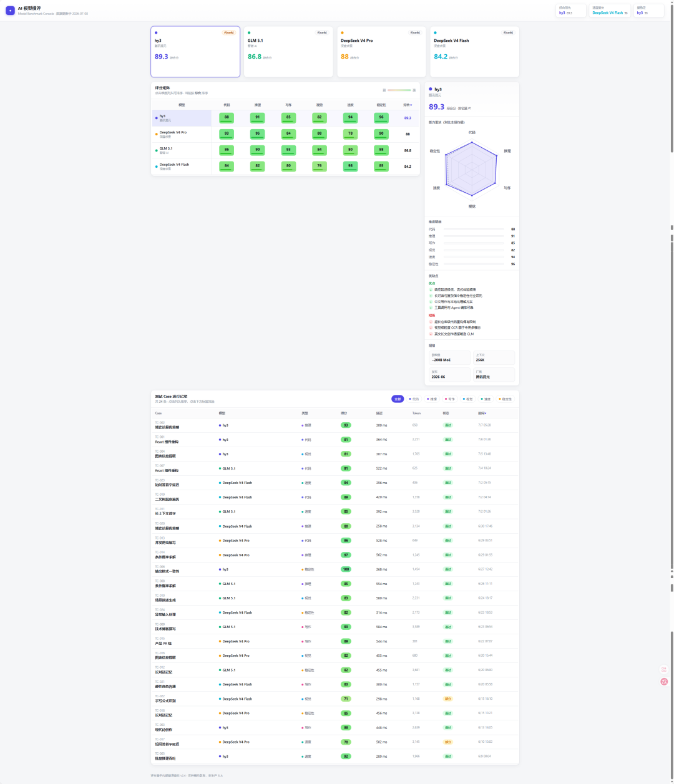Click the pink floating icon at right edge
Viewport: 674px width, 784px height.
[664, 682]
